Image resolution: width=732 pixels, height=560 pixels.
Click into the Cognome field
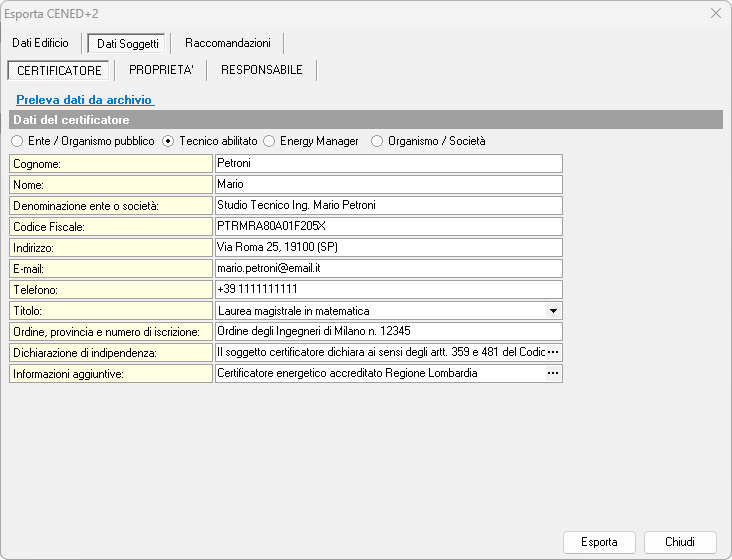(388, 163)
